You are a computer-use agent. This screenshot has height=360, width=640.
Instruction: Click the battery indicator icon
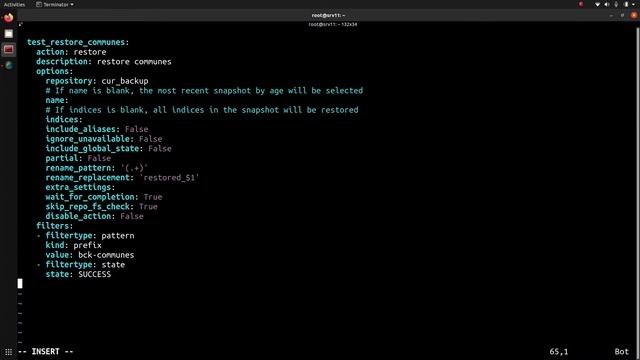626,4
